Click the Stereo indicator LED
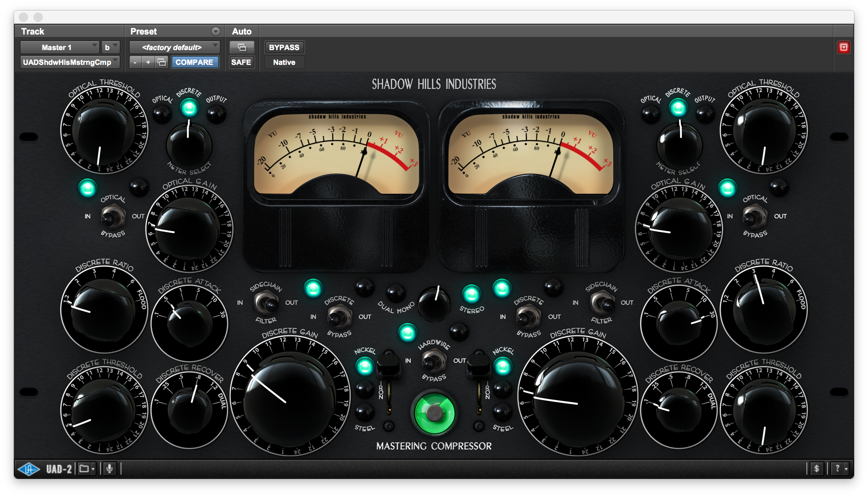 tap(471, 294)
